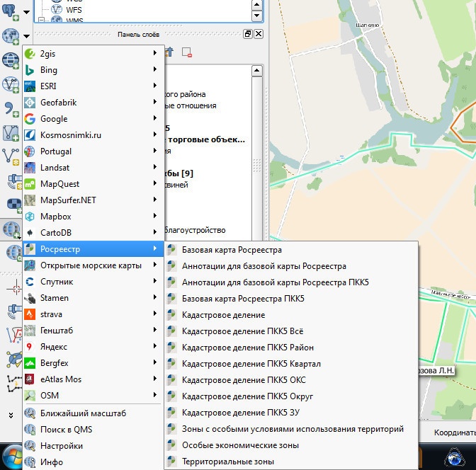Open the Инфо entry

(93, 462)
